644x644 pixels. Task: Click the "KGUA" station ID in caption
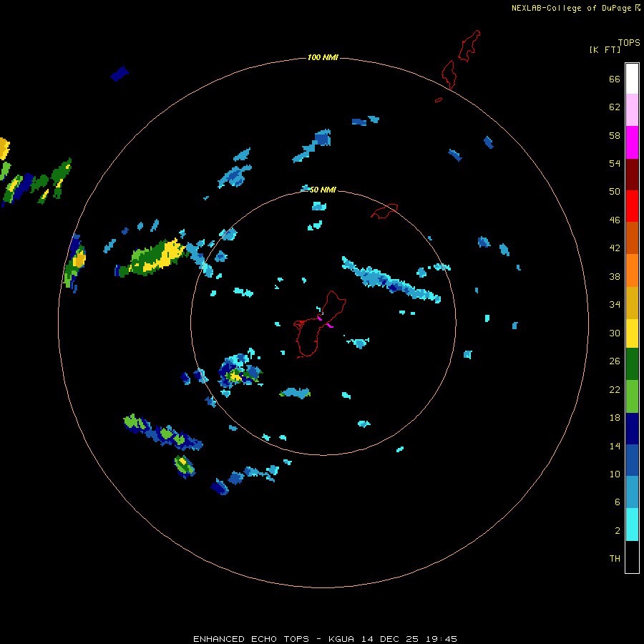[x=341, y=639]
